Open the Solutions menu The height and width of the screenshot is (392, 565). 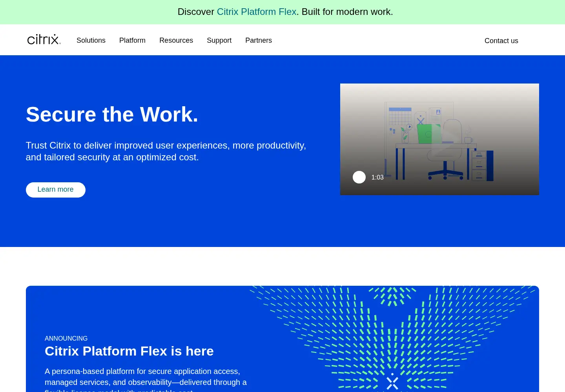91,40
